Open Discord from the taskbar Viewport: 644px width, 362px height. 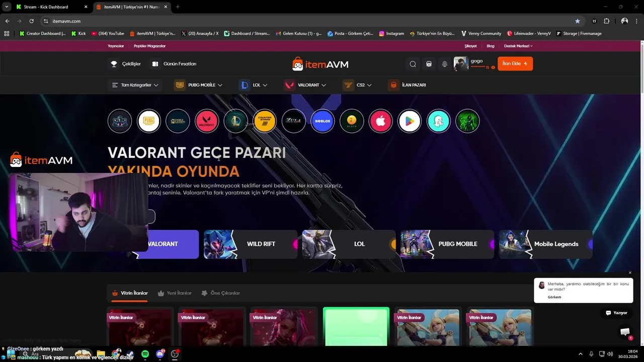pyautogui.click(x=160, y=354)
